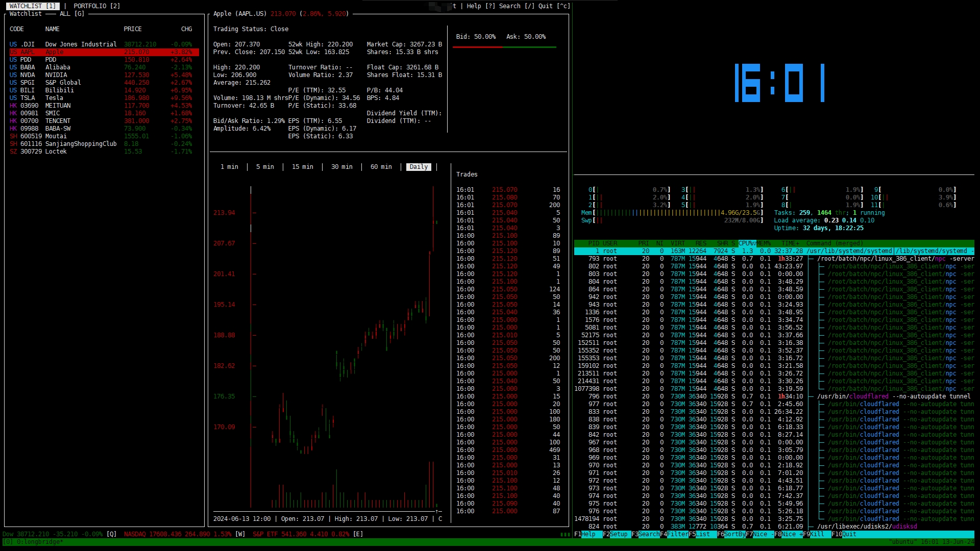
Task: Open the Watchlist ALL [G] group selector
Action: point(72,14)
